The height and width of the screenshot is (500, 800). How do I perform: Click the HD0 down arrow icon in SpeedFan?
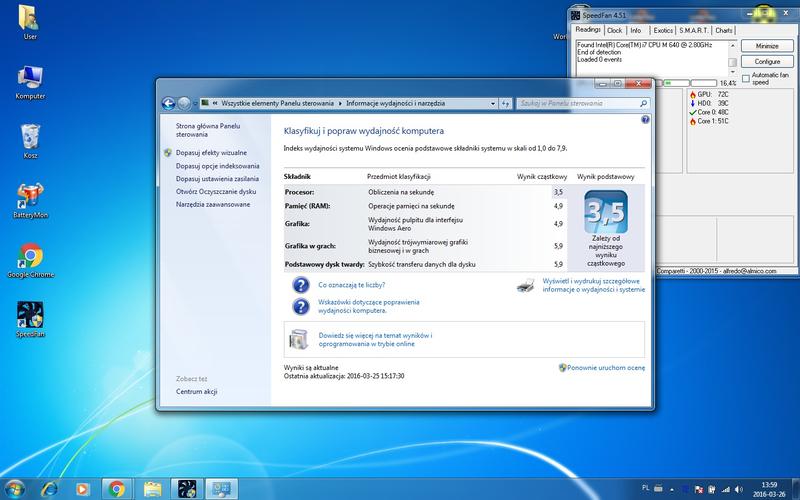(693, 104)
